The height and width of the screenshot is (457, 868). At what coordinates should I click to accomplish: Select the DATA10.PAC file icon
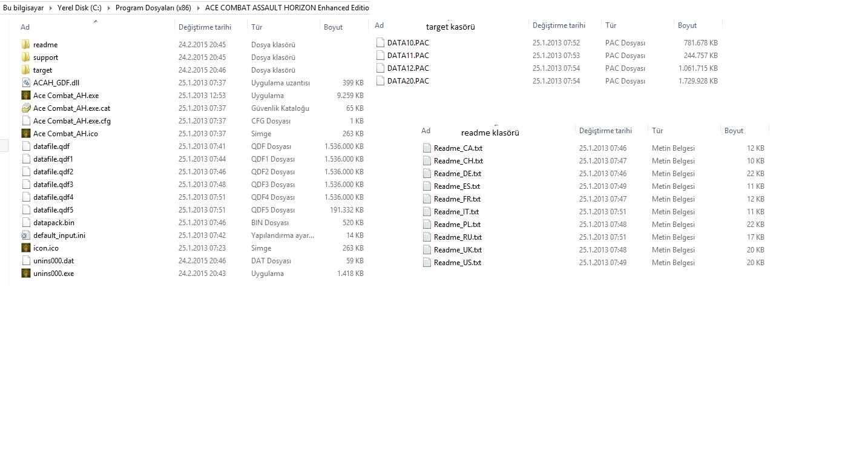pos(380,42)
